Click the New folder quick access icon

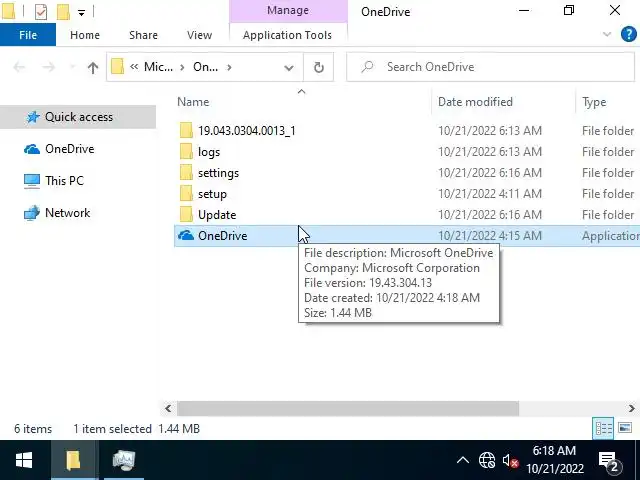[63, 12]
